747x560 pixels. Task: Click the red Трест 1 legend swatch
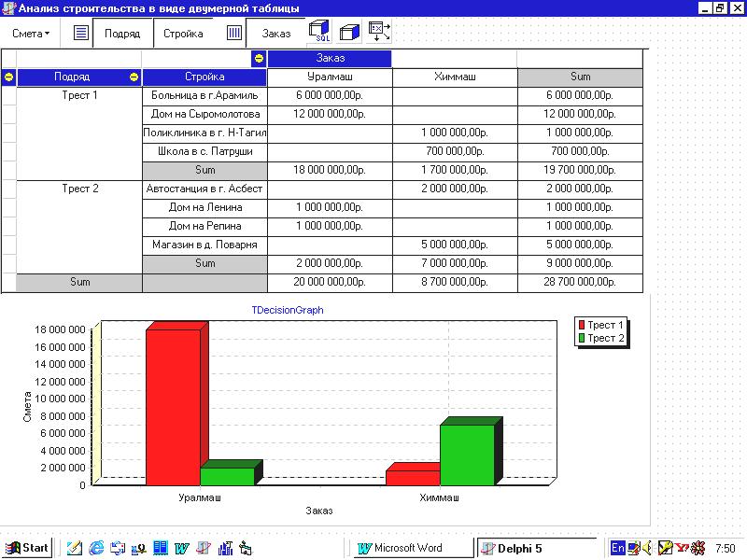tap(581, 325)
